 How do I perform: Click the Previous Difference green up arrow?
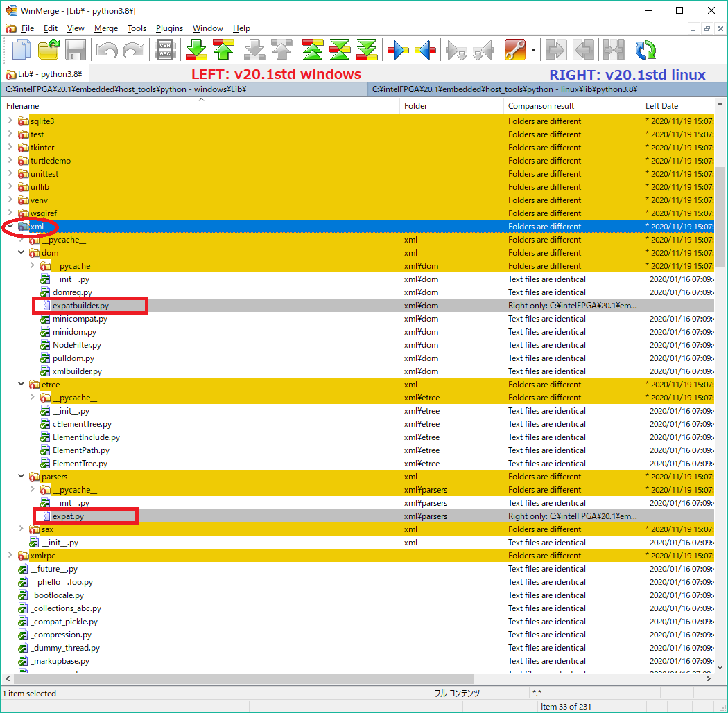coord(223,50)
